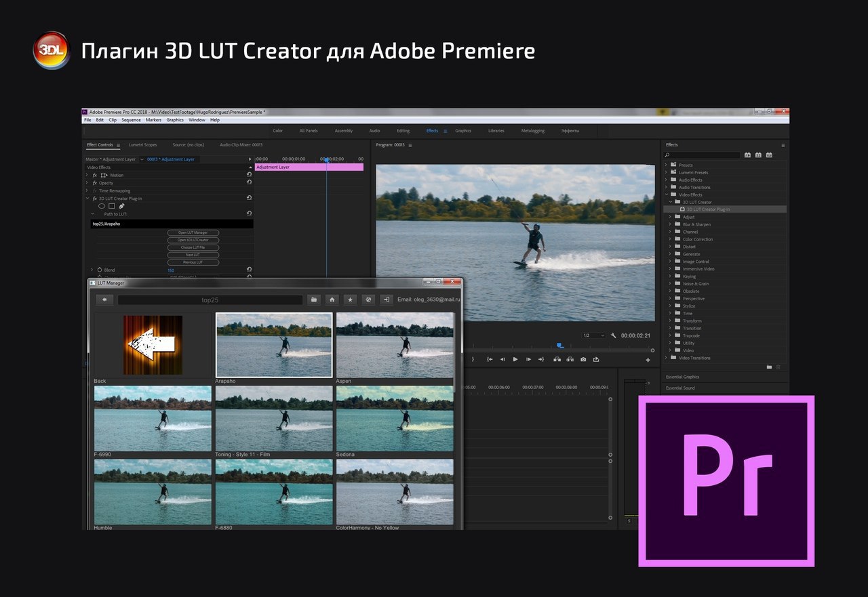This screenshot has height=597, width=868.
Task: Toggle animation stopwatch for Blend
Action: 100,270
